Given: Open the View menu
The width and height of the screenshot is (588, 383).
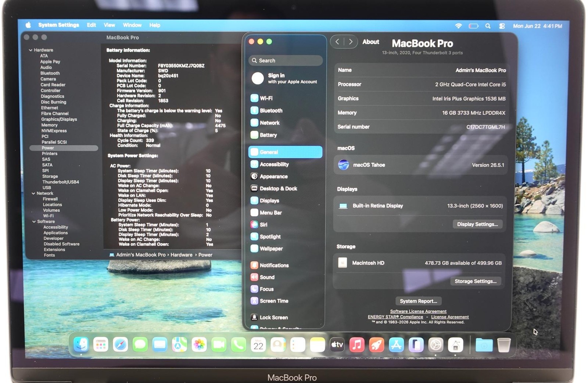Looking at the screenshot, I should [x=110, y=25].
